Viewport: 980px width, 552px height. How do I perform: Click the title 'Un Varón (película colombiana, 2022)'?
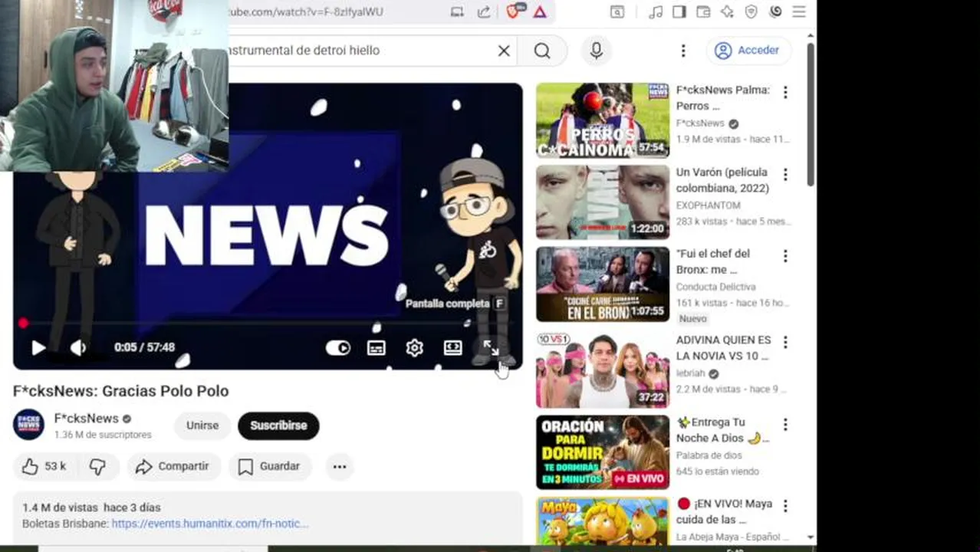pyautogui.click(x=722, y=180)
